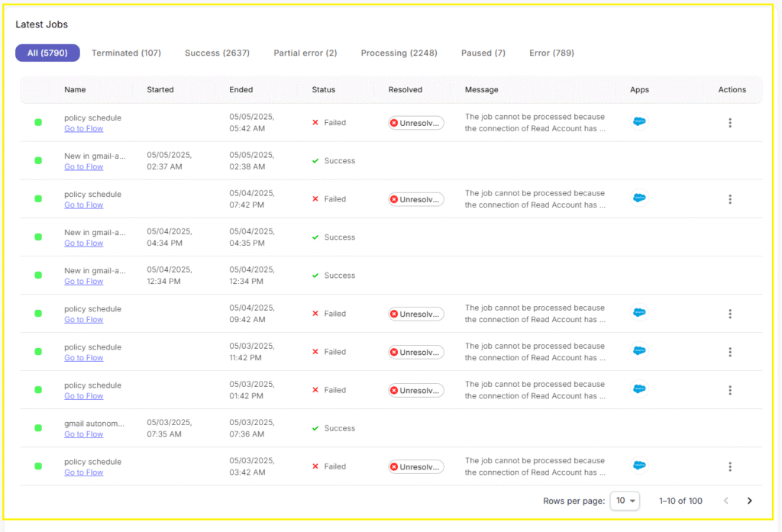The image size is (782, 532).
Task: Click the Actions column header
Action: (x=732, y=90)
